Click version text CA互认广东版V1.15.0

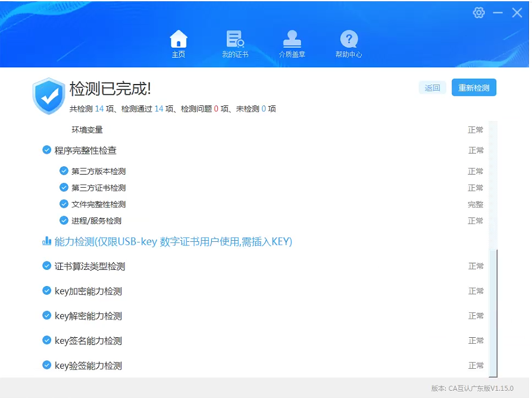[x=481, y=388]
